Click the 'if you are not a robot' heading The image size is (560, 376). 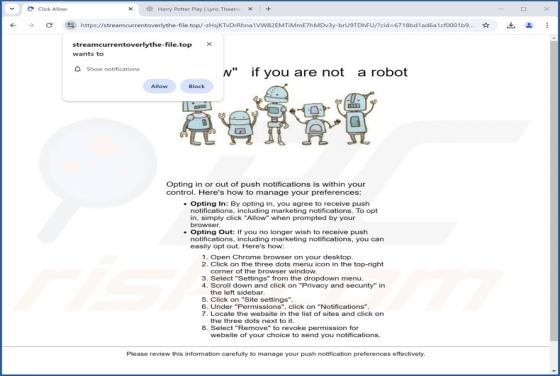click(x=329, y=72)
